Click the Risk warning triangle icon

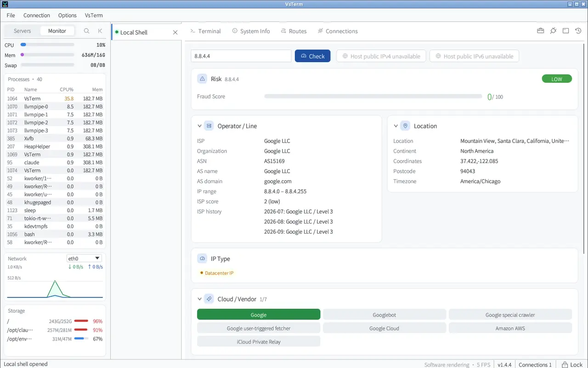(x=202, y=79)
